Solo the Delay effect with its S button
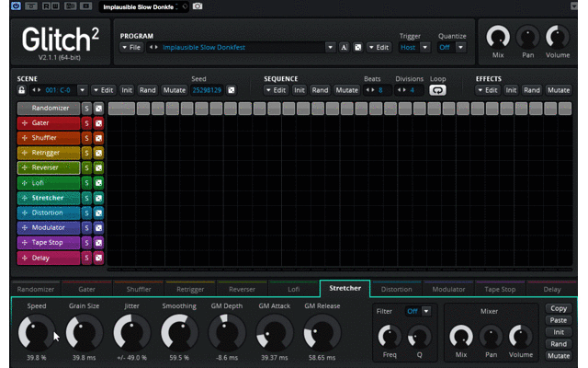 click(x=86, y=258)
